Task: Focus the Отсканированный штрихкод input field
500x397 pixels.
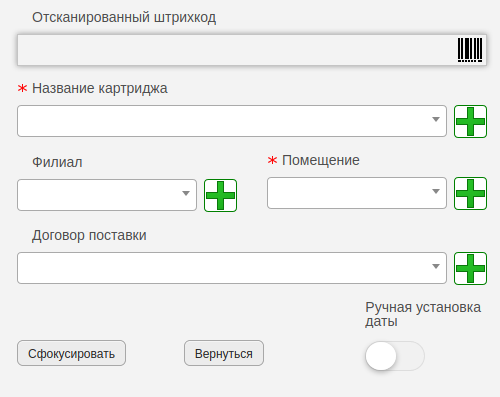Action: click(x=252, y=50)
